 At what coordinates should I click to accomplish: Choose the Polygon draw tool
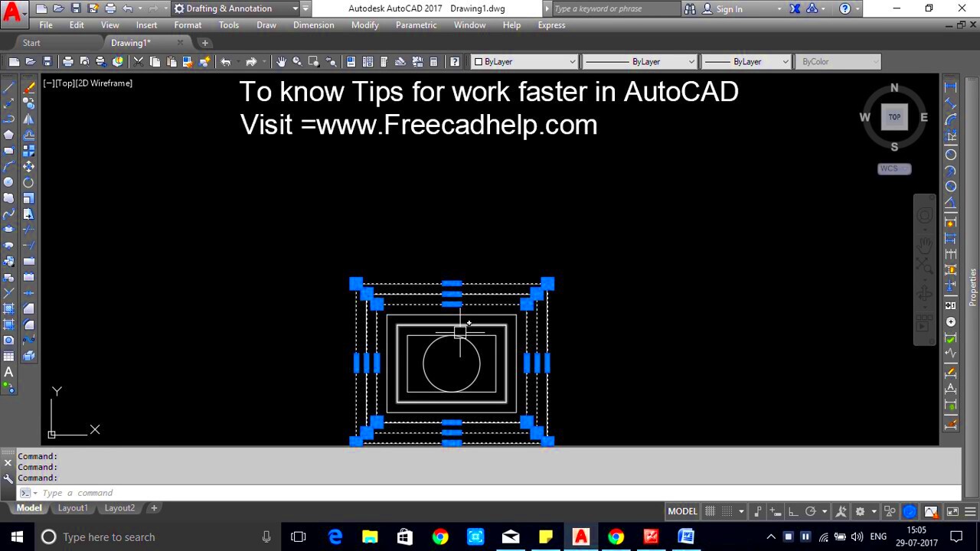tap(8, 135)
